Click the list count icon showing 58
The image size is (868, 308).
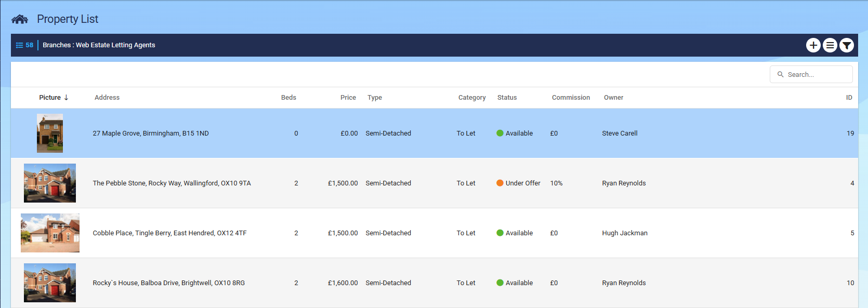tap(24, 45)
